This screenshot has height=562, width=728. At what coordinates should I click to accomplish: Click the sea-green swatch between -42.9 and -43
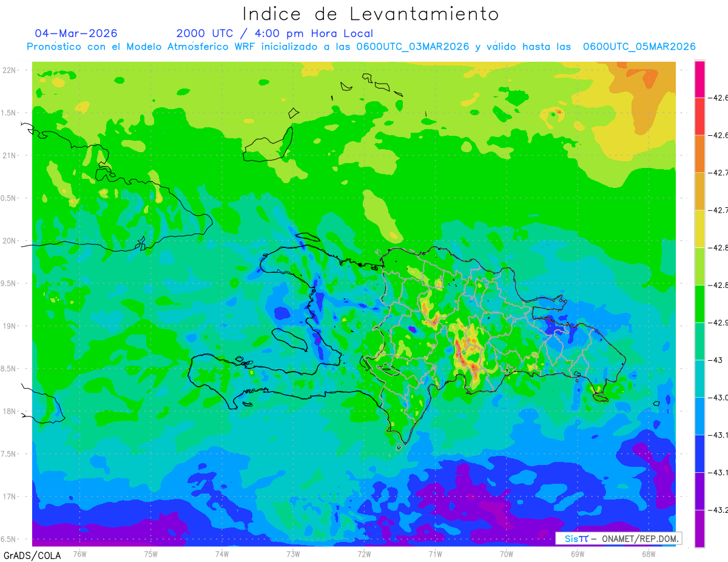point(699,341)
